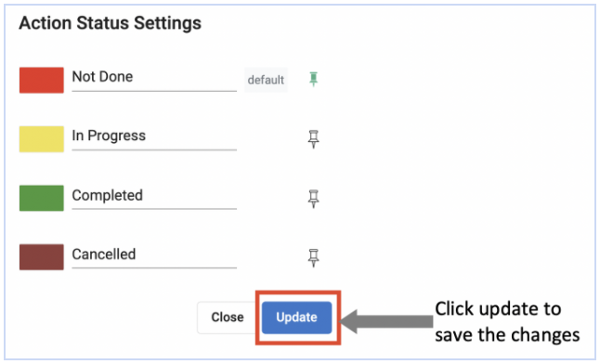Change the green Completed color swatch
The height and width of the screenshot is (364, 600).
[42, 198]
